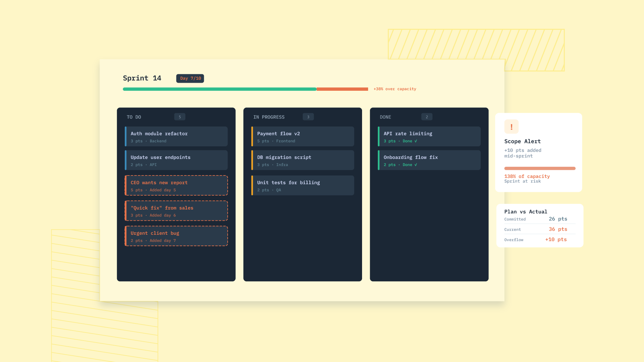Viewport: 644px width, 362px height.
Task: Select the CEO wants new report card
Action: click(176, 186)
